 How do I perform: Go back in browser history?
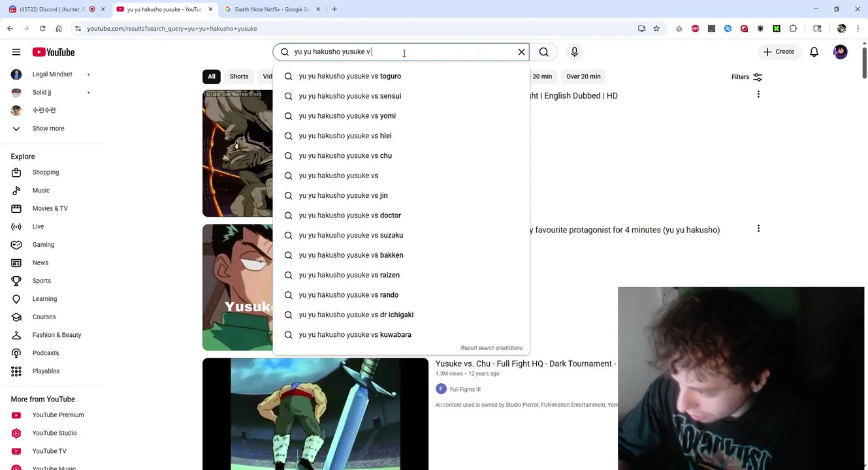click(10, 29)
